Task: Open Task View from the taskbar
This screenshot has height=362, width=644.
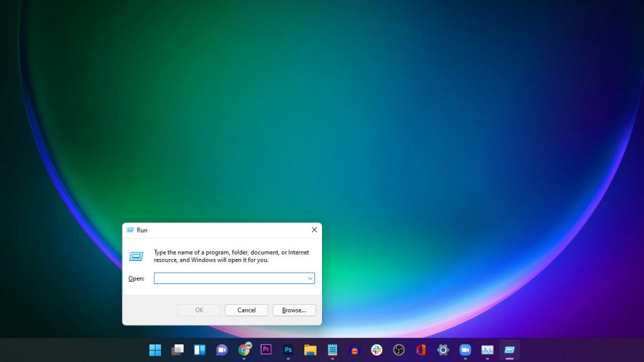Action: pyautogui.click(x=177, y=350)
